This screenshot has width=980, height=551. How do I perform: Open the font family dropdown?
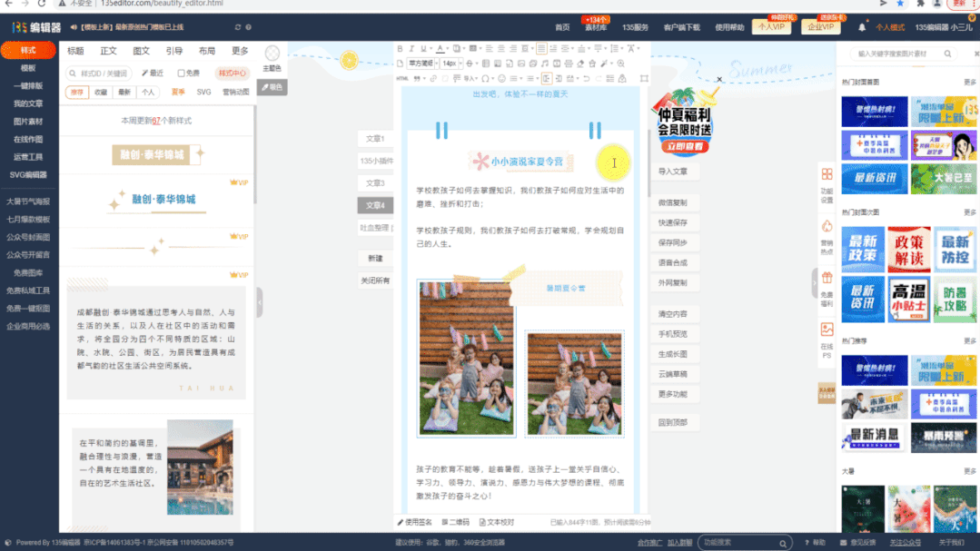coord(421,64)
